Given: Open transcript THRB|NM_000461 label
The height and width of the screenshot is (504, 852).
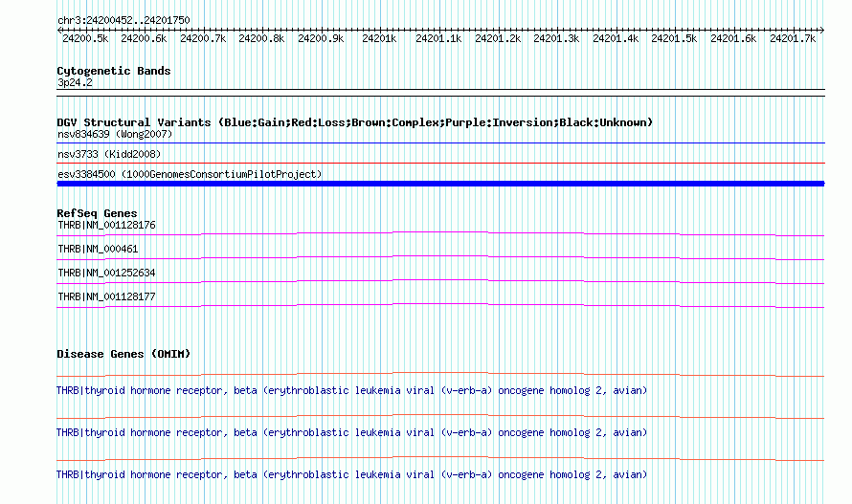Looking at the screenshot, I should (98, 250).
